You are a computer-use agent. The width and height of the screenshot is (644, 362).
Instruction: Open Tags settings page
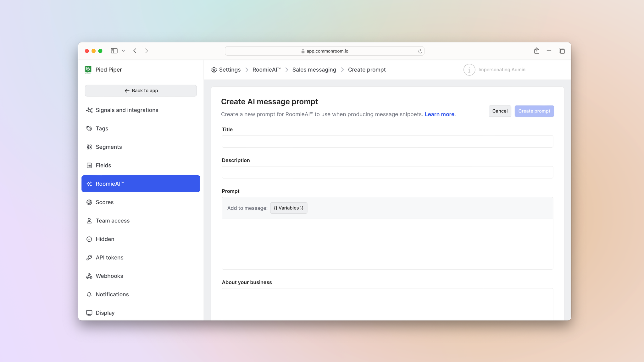tap(141, 129)
